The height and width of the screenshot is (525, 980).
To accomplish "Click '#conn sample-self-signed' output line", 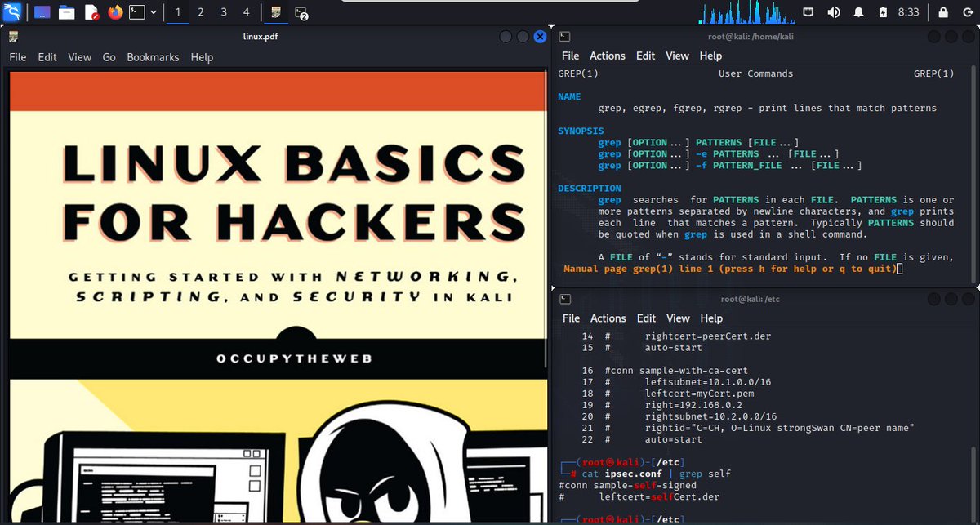I will click(627, 485).
